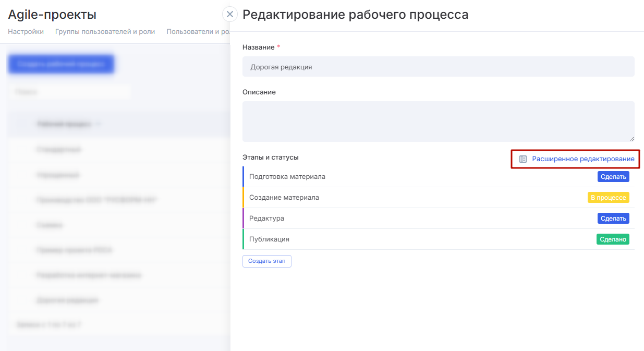Select the Подготовка материала stage
This screenshot has width=644, height=351.
pyautogui.click(x=287, y=177)
